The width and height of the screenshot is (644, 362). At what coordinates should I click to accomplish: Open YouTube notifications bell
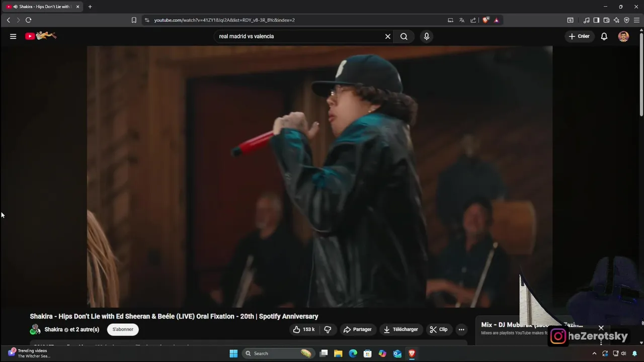click(604, 36)
